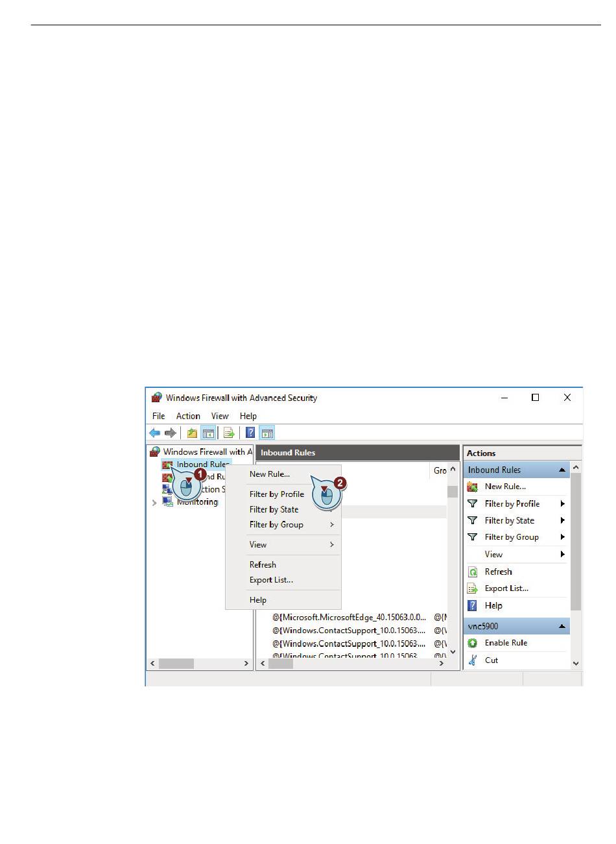The width and height of the screenshot is (616, 844).
Task: Click Refresh text in the Actions pane
Action: (498, 572)
